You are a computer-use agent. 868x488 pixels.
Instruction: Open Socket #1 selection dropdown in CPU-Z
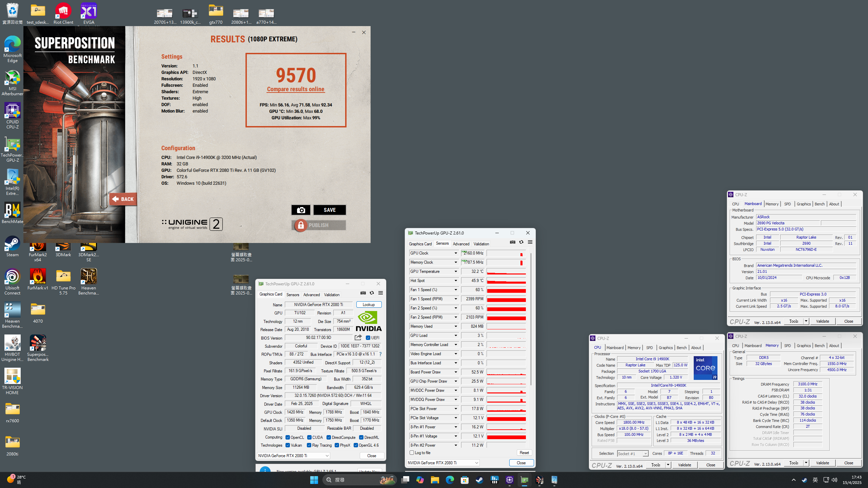pyautogui.click(x=633, y=453)
